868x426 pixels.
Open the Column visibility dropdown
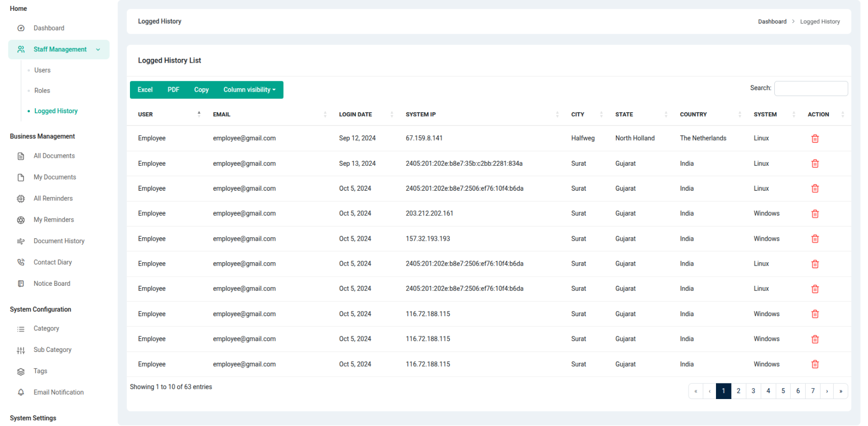click(249, 90)
